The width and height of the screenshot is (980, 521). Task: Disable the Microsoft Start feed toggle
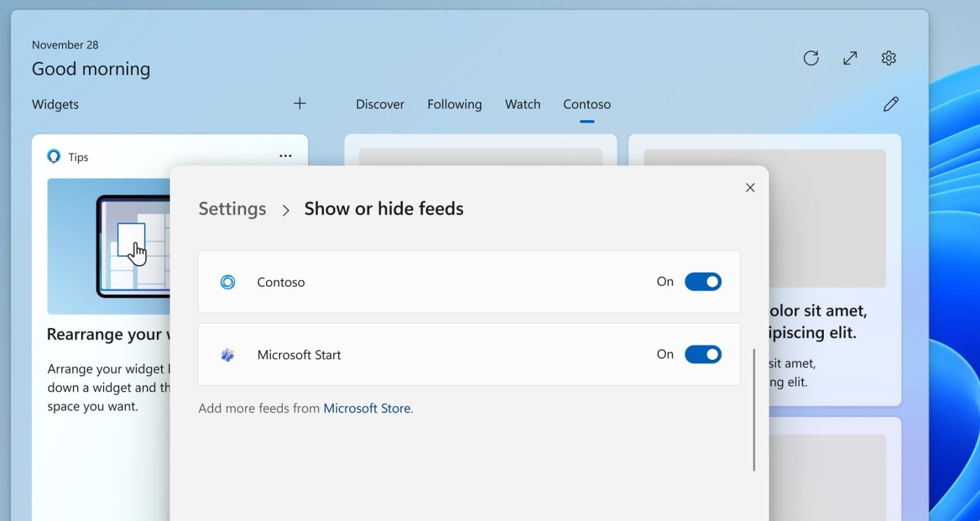coord(703,354)
